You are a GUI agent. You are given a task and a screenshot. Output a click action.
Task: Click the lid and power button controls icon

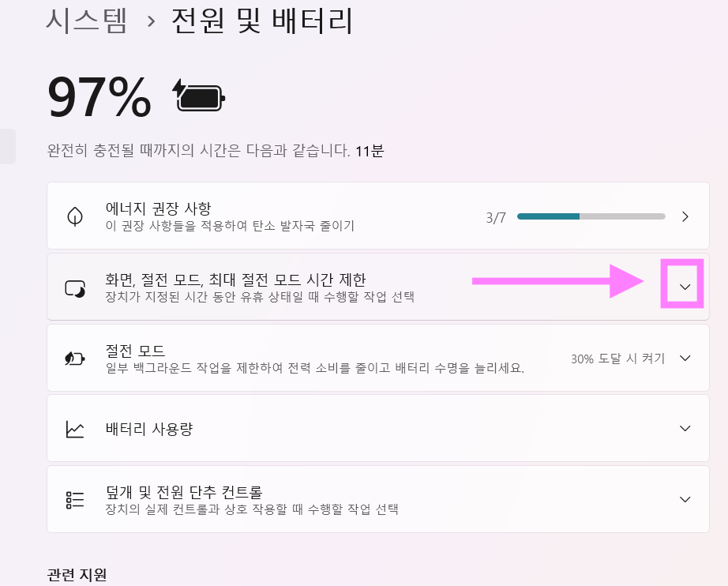click(x=74, y=498)
